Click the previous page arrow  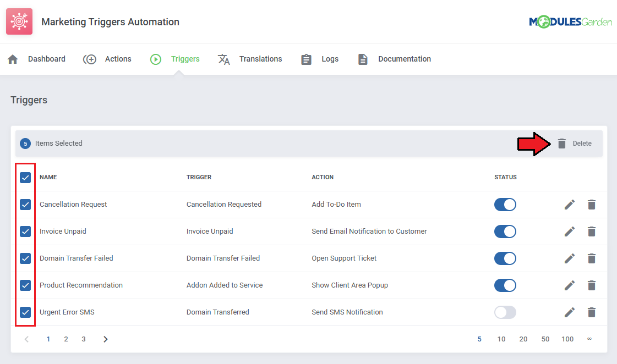26,339
